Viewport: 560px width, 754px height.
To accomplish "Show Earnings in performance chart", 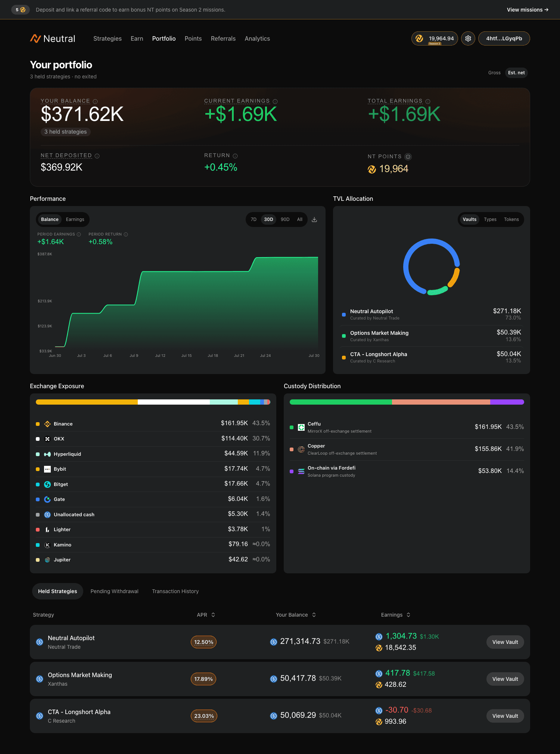I will point(75,219).
